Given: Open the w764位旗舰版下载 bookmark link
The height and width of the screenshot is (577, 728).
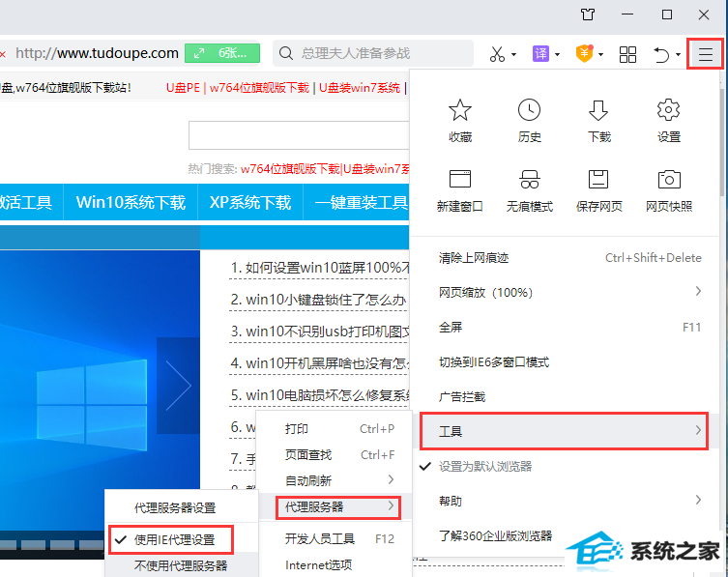Looking at the screenshot, I should 259,87.
